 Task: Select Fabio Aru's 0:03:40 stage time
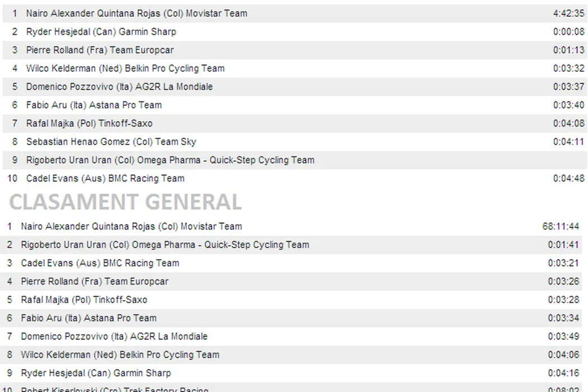click(x=568, y=105)
